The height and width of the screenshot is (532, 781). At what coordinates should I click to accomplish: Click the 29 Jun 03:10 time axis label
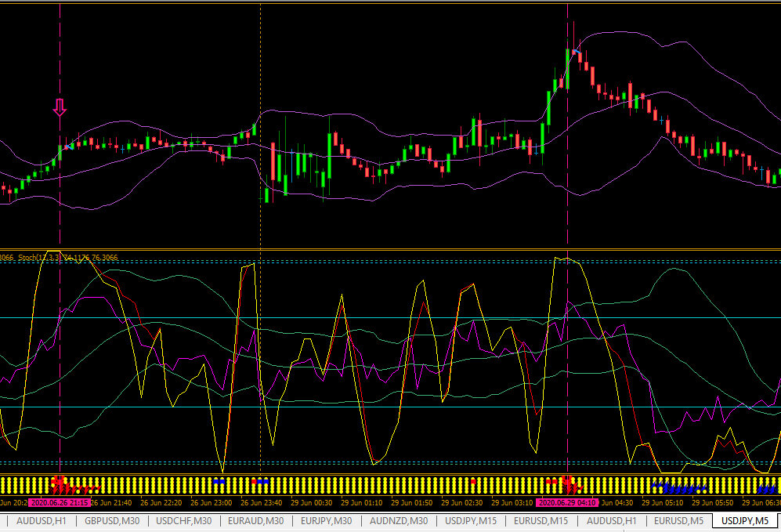click(512, 502)
